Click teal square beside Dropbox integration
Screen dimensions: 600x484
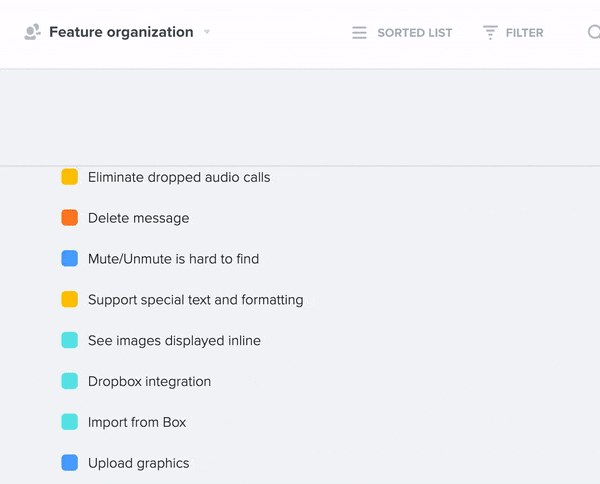(70, 381)
